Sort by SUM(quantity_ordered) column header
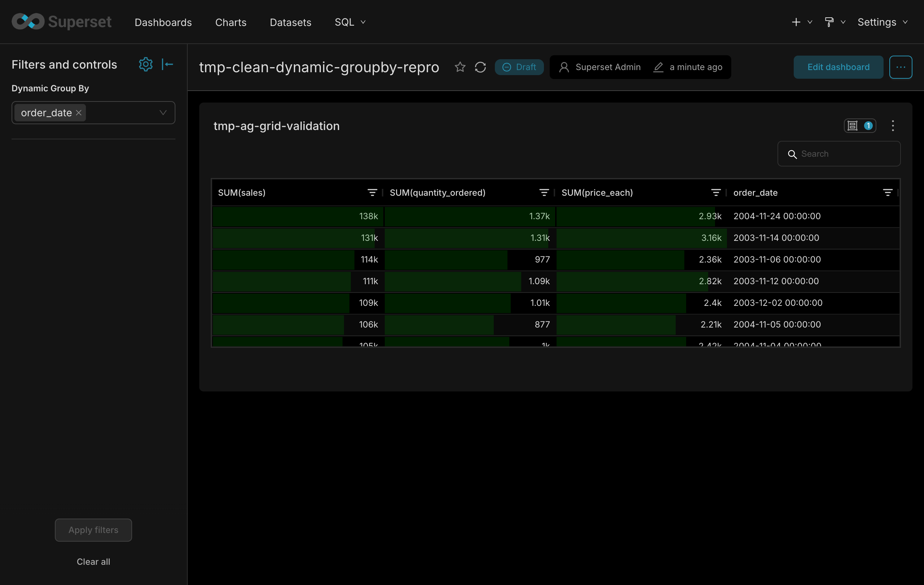This screenshot has height=585, width=924. [437, 192]
